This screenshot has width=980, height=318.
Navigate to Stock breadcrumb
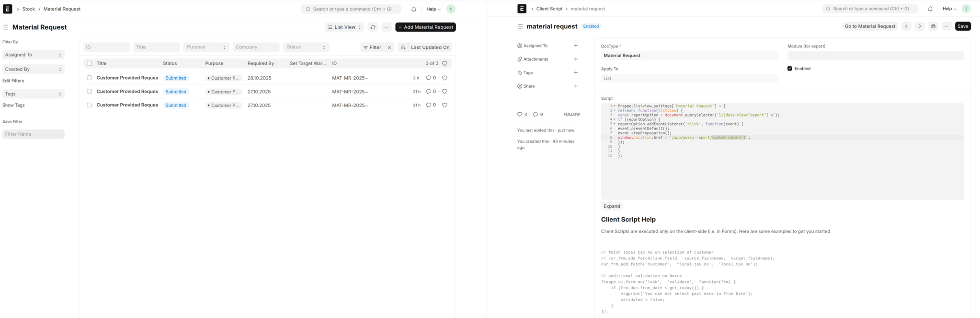(28, 9)
